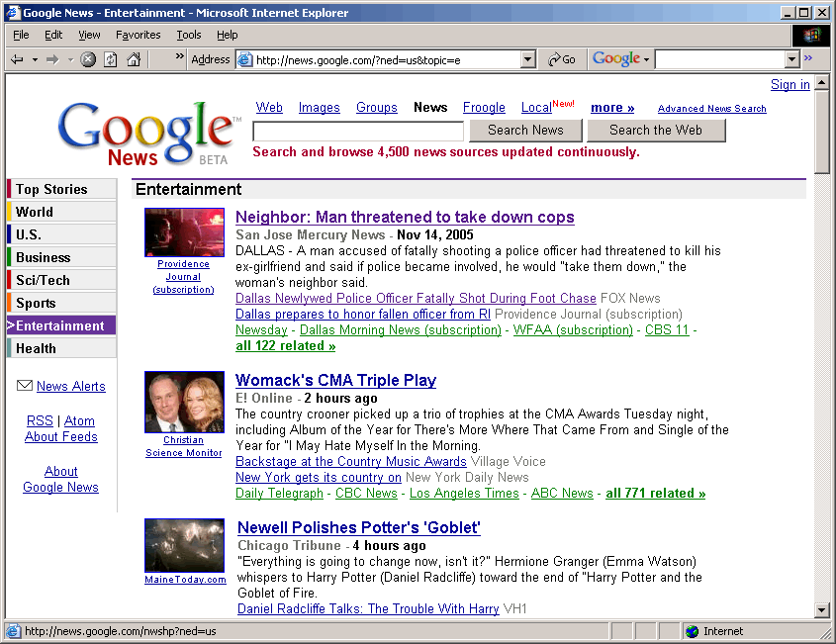Screen dimensions: 836x644
Task: Open the Google toolbar menu dropdown
Action: pos(646,59)
